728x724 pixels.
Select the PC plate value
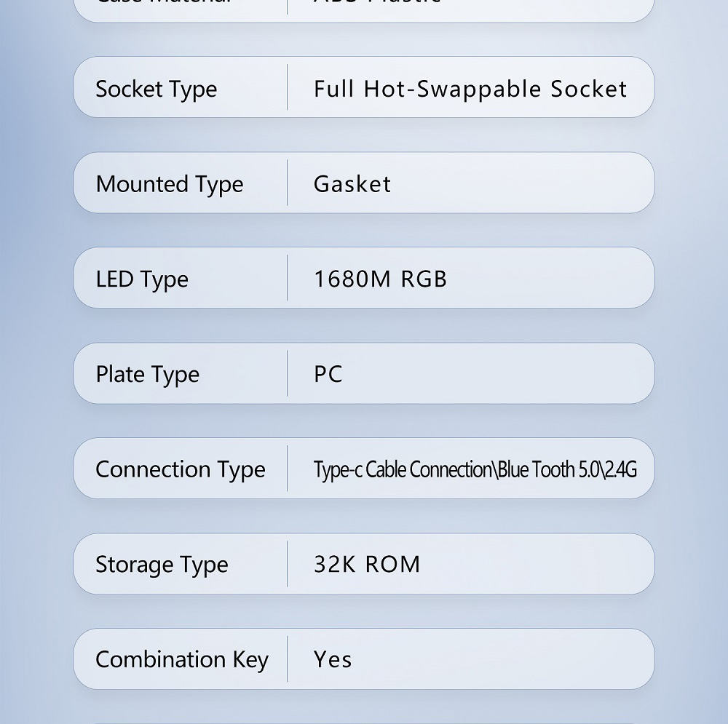tap(328, 374)
